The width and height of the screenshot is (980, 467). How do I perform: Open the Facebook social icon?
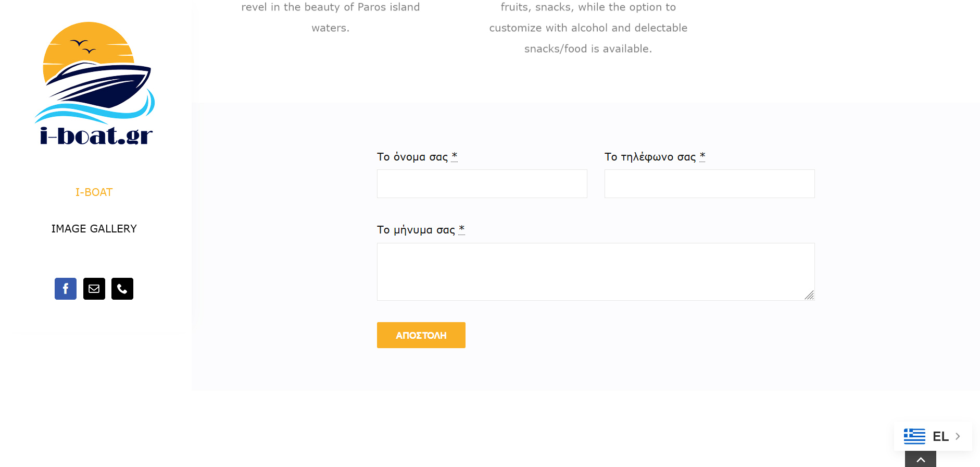point(66,289)
